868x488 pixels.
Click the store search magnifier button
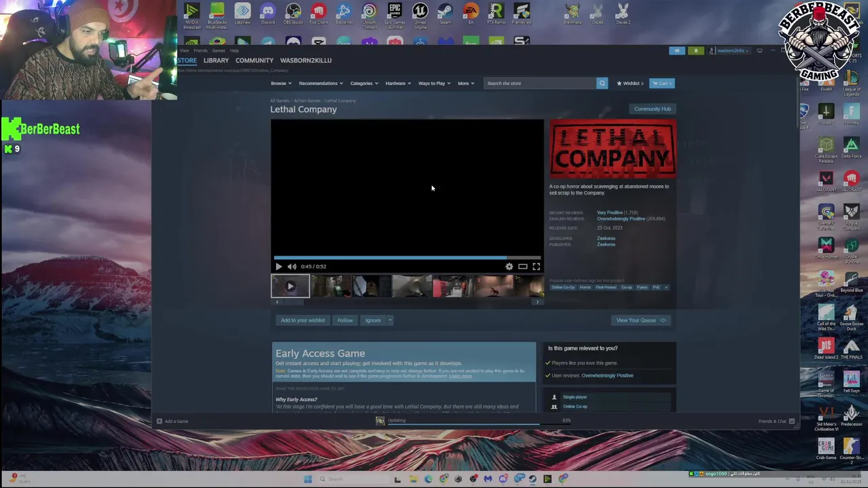coord(601,83)
